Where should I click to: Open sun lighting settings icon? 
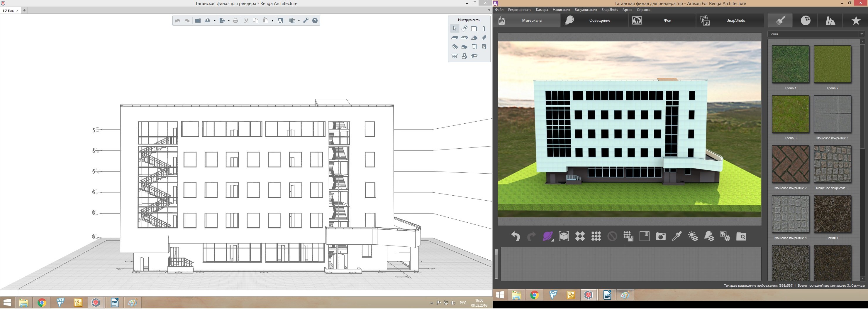pos(693,236)
